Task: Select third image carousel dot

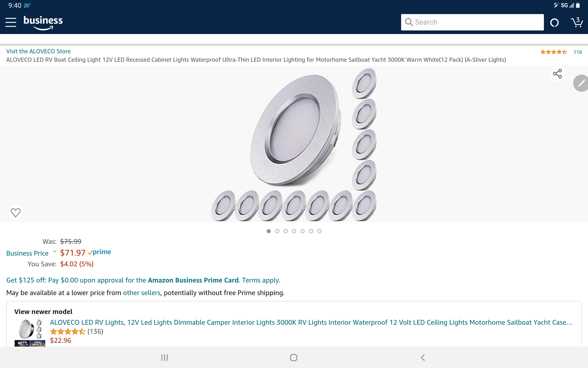Action: click(286, 231)
